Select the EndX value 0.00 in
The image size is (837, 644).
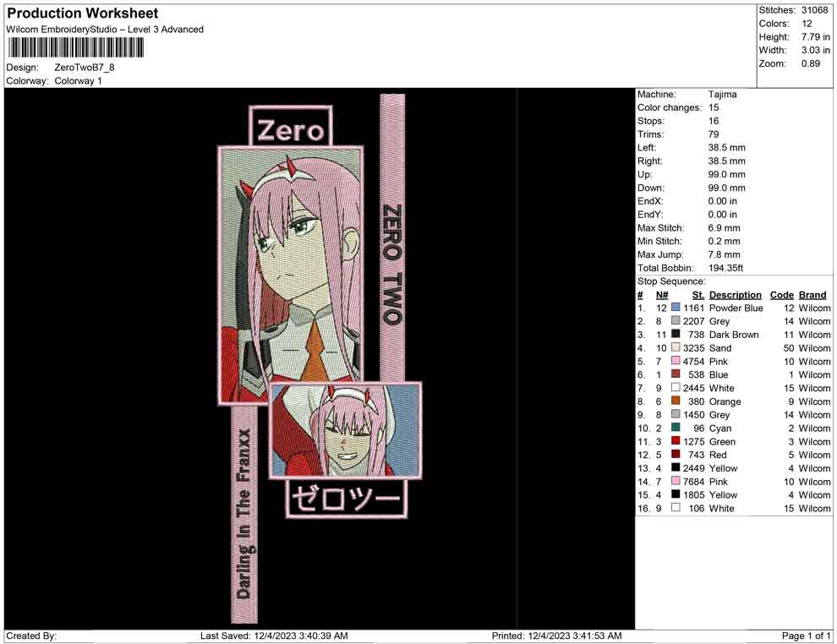(x=722, y=201)
